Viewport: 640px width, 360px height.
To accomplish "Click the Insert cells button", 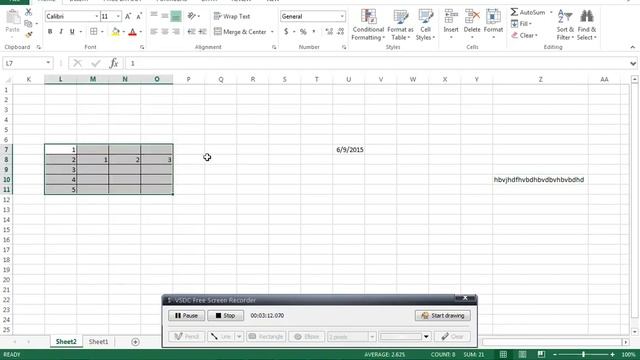I will pos(451,24).
